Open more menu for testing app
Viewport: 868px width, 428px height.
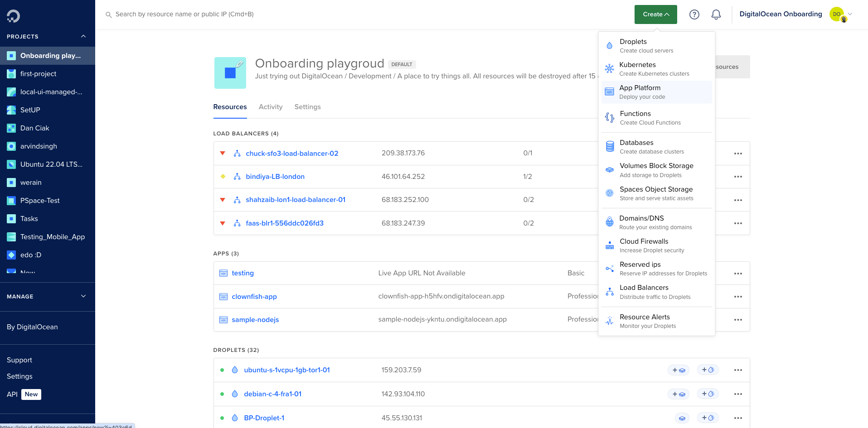click(x=738, y=274)
